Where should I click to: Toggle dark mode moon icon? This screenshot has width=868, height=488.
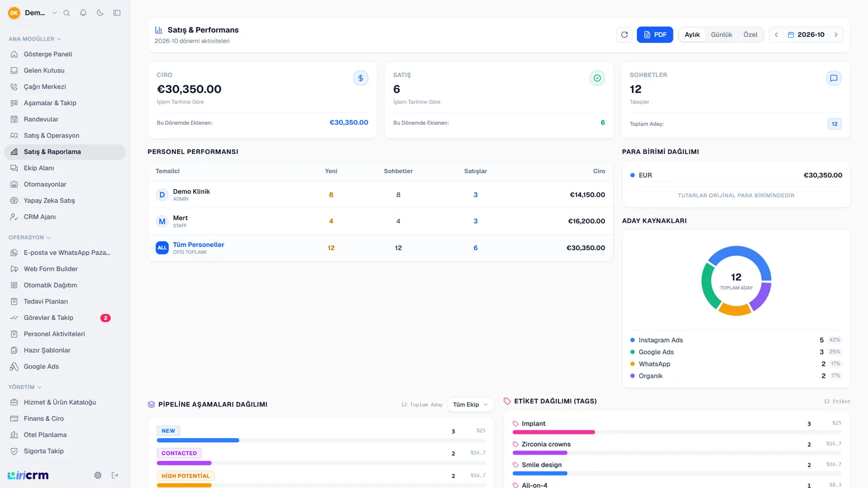[x=100, y=13]
